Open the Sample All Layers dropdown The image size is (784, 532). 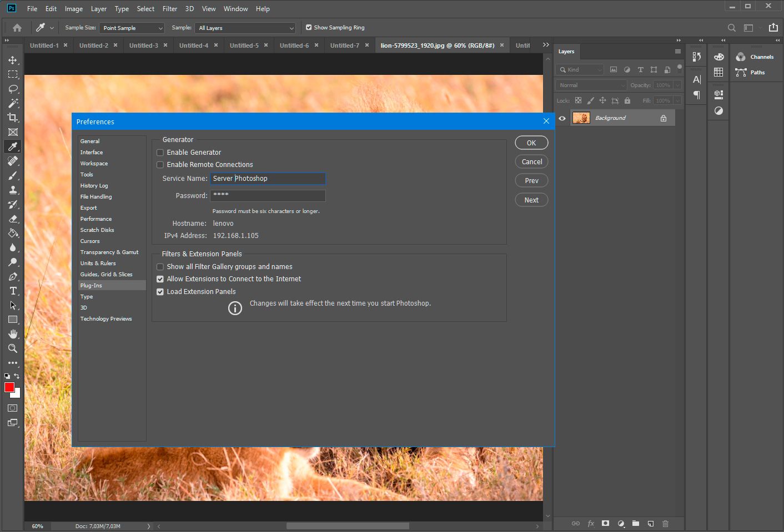pos(245,28)
